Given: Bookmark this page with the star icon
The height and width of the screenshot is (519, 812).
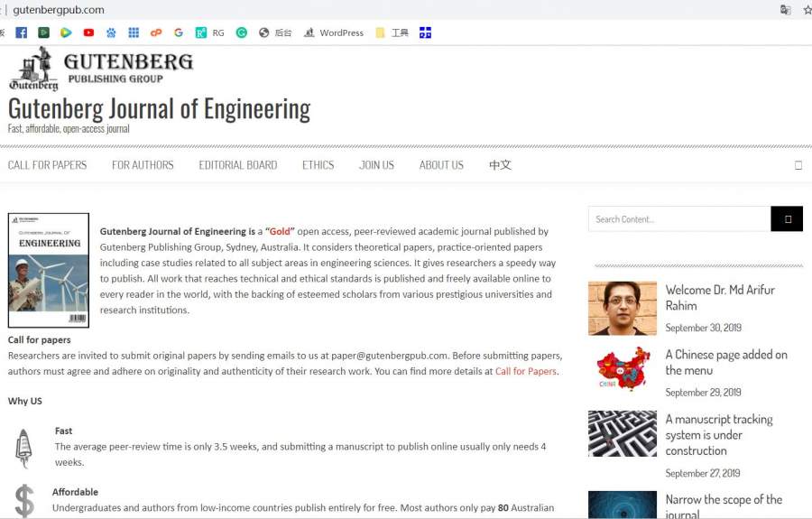Looking at the screenshot, I should [x=807, y=10].
